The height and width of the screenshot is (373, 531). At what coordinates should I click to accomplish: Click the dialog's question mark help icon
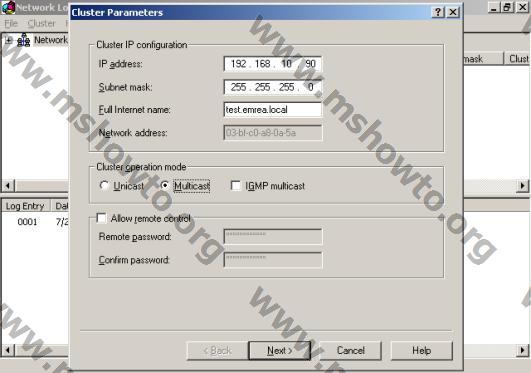438,12
